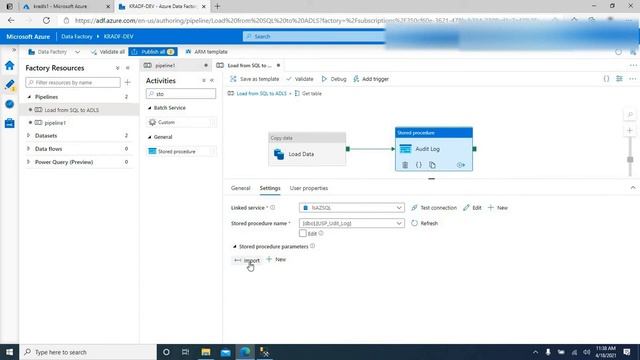Open the Linked service dropdown
This screenshot has height=360, width=640.
[x=351, y=208]
